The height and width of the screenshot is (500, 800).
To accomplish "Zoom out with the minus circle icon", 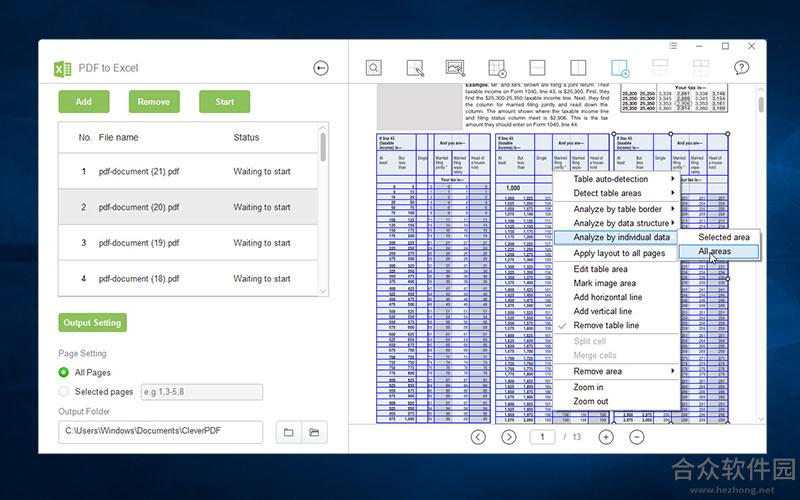I will [x=636, y=437].
